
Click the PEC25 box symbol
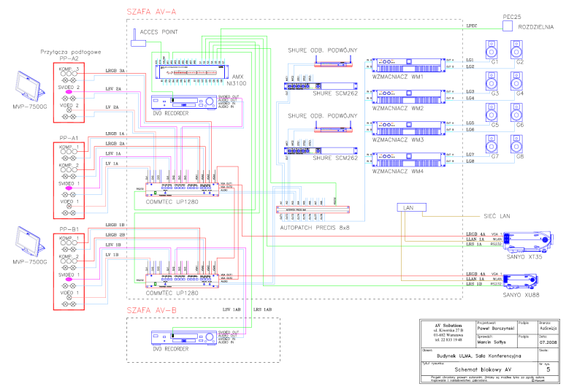pos(508,26)
